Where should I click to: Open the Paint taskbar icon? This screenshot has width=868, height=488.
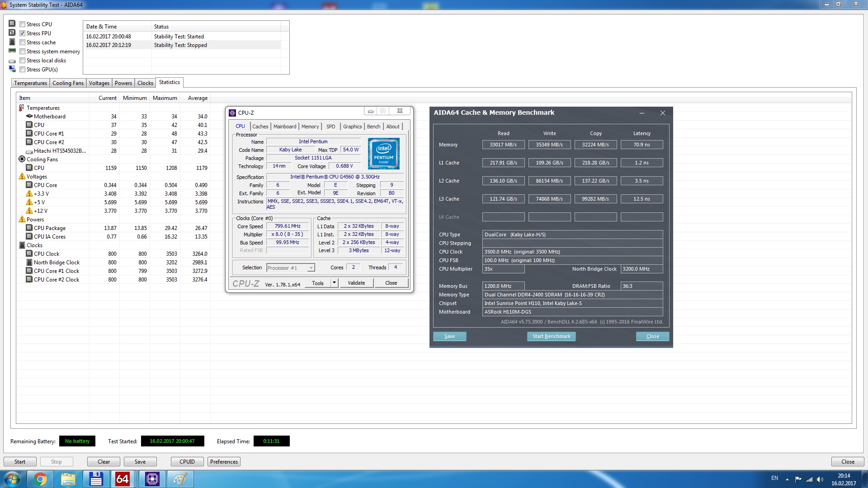coord(180,479)
